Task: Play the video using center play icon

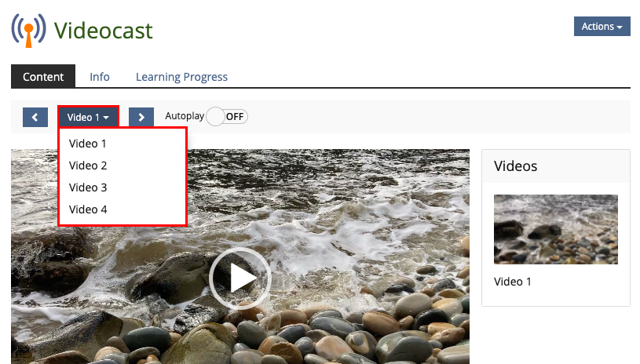Action: (x=240, y=278)
